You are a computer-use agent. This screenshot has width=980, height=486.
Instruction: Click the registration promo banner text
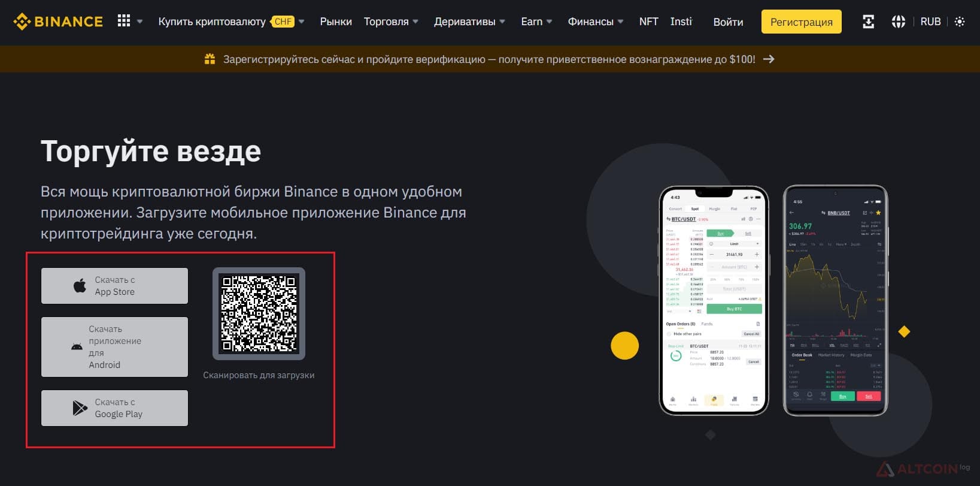click(x=489, y=59)
